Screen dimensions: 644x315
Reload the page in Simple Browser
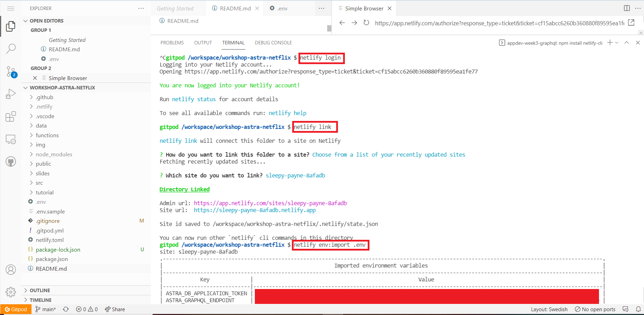(366, 23)
